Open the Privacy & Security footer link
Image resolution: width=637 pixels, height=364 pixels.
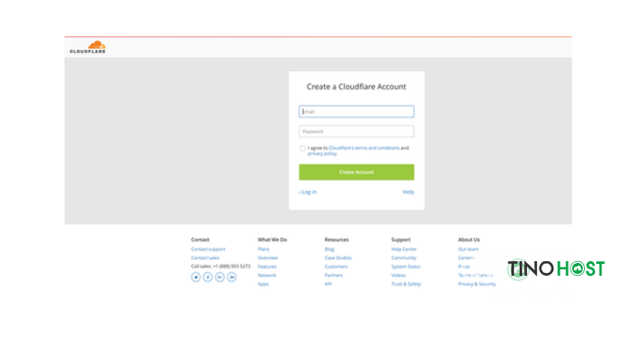[477, 284]
